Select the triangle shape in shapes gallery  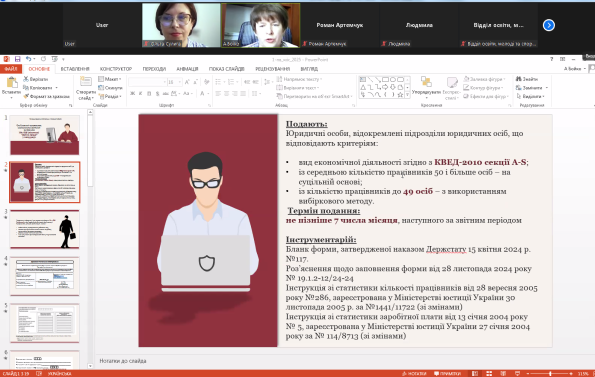363,87
